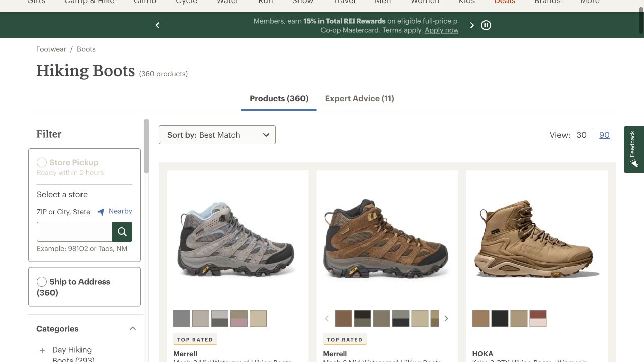Viewport: 644px width, 362px height.
Task: Pick the tan and pink swatch on gray Merrell
Action: pyautogui.click(x=239, y=318)
